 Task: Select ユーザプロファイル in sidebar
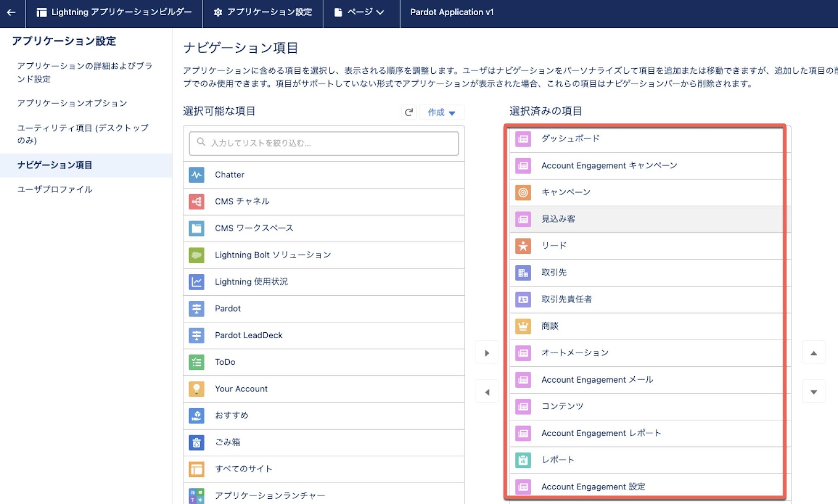(85, 189)
